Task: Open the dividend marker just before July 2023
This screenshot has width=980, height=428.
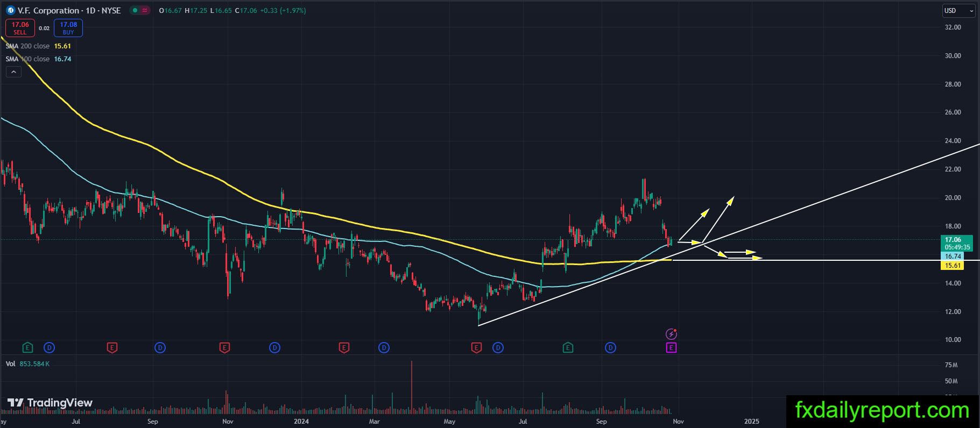Action: tap(50, 348)
